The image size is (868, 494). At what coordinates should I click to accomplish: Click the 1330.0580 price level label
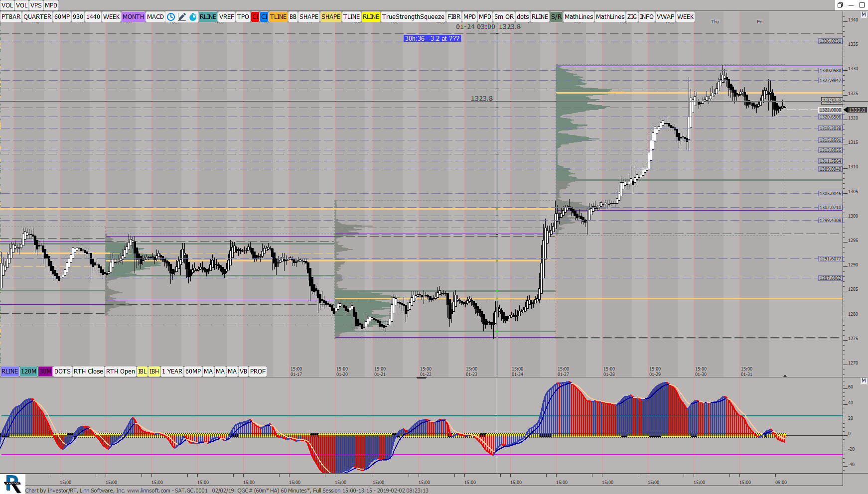point(830,71)
